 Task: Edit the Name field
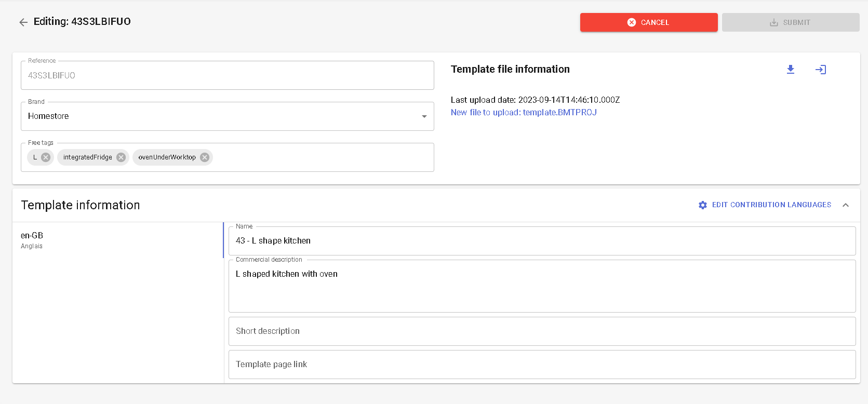[x=542, y=241]
